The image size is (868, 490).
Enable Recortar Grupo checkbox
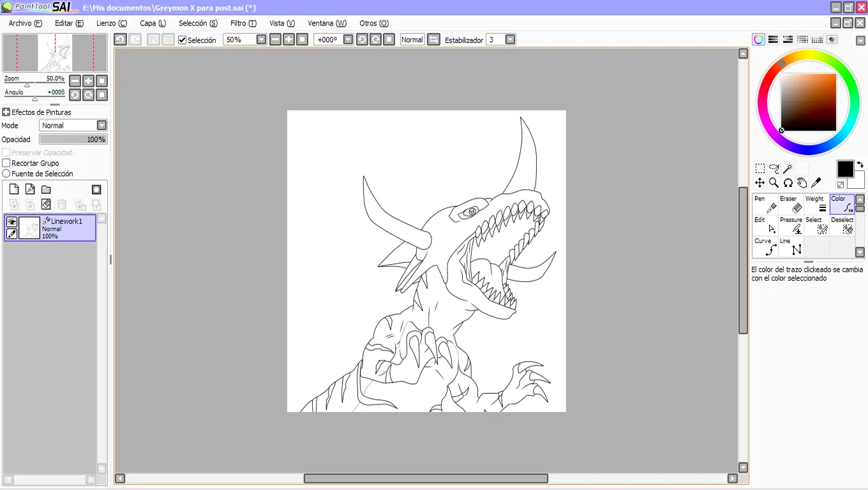point(6,163)
